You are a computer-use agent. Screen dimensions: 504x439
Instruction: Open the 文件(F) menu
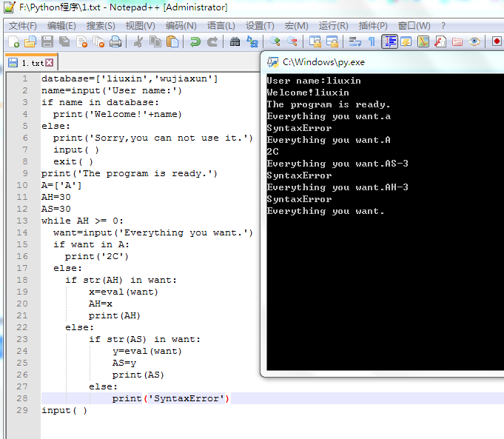22,26
